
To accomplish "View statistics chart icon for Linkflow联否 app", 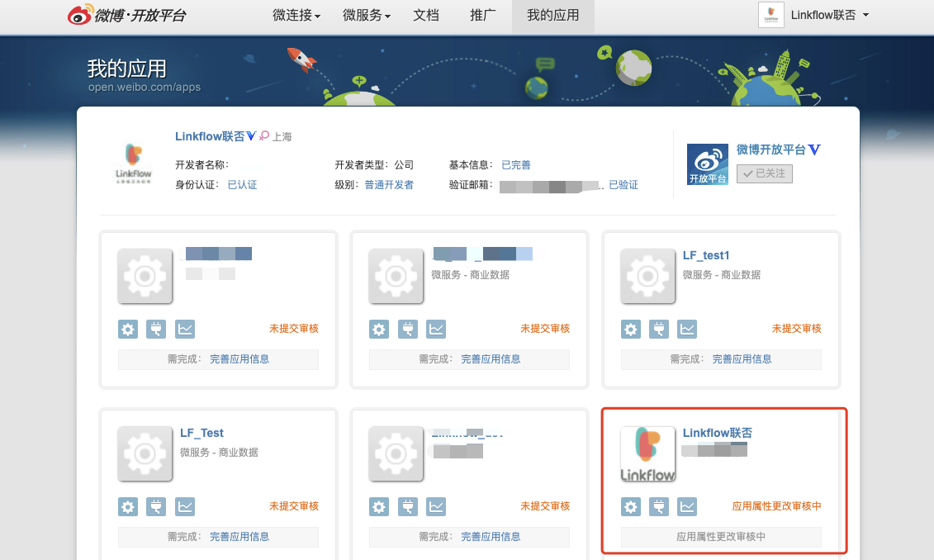I will click(687, 506).
